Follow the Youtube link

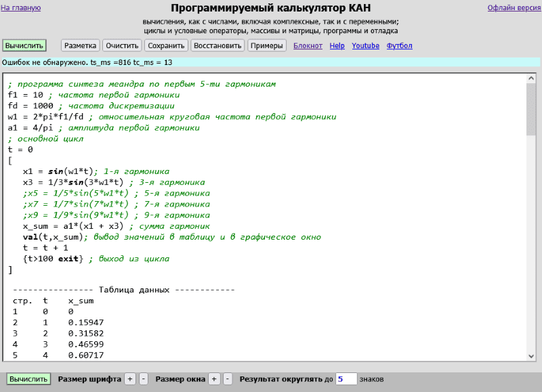[365, 46]
